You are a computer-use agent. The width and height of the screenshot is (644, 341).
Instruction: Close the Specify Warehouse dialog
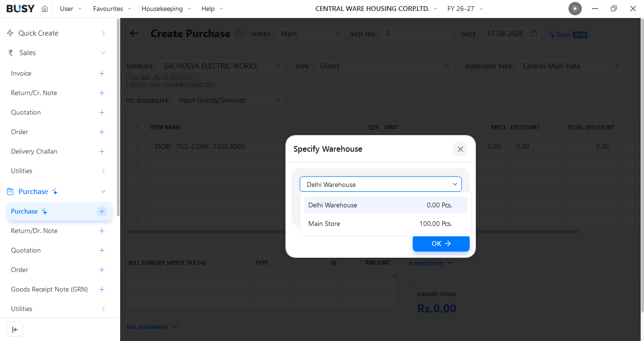click(460, 149)
